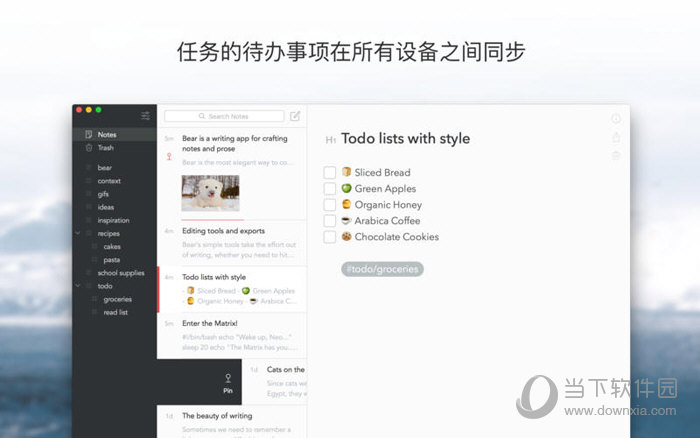Click the #todo/groceries tag pill
Image resolution: width=700 pixels, height=438 pixels.
click(382, 269)
